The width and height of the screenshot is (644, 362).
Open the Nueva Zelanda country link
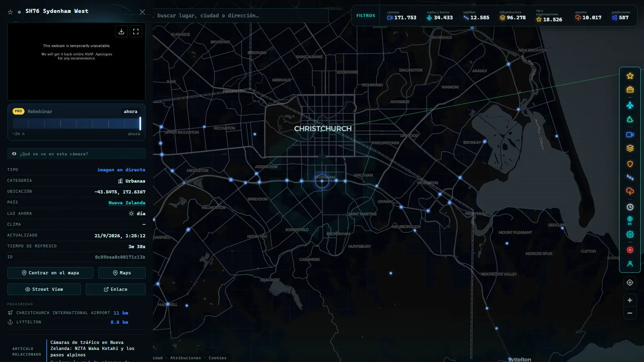(127, 203)
